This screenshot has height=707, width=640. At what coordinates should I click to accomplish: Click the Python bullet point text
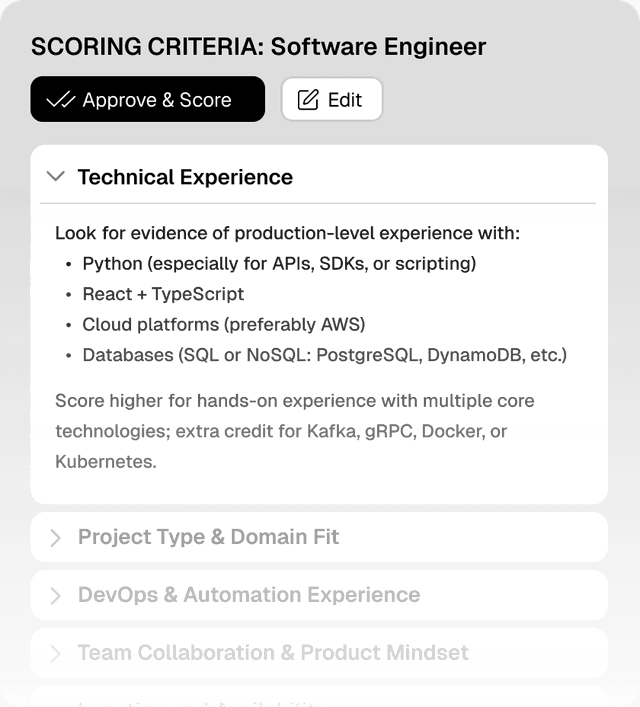tap(279, 264)
